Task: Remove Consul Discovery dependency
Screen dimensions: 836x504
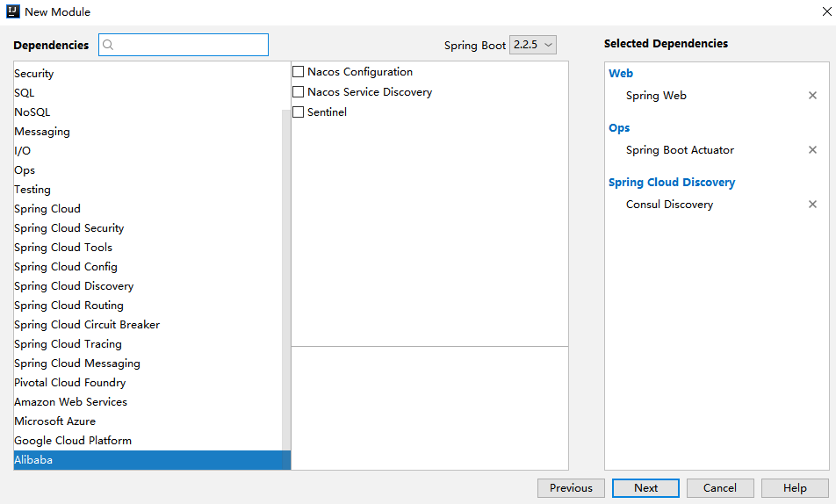Action: [x=812, y=205]
